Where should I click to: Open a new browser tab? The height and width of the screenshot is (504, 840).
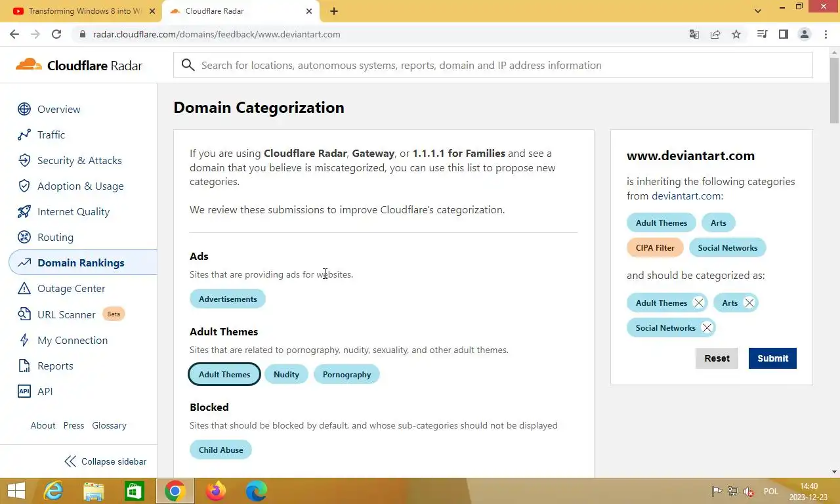[x=334, y=11]
